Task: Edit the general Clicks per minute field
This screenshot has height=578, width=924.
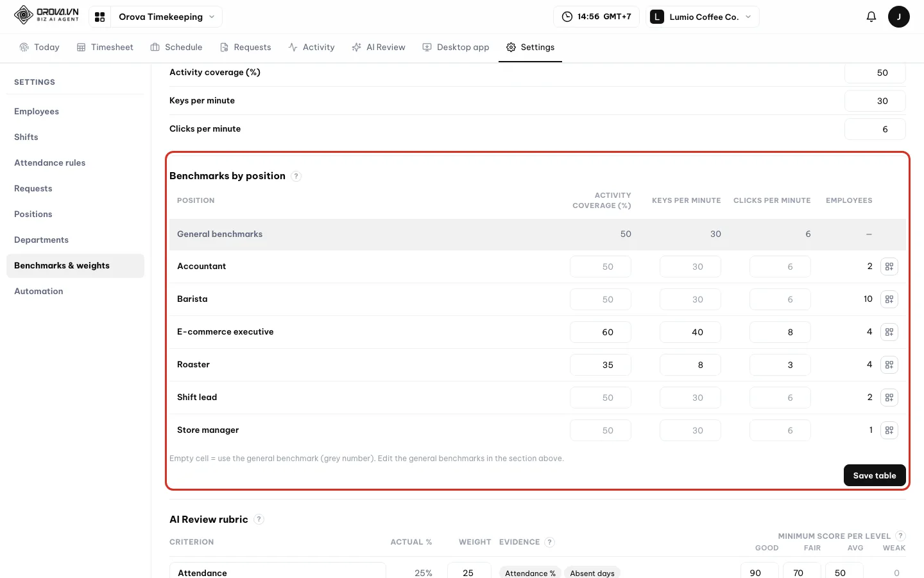Action: pyautogui.click(x=875, y=129)
